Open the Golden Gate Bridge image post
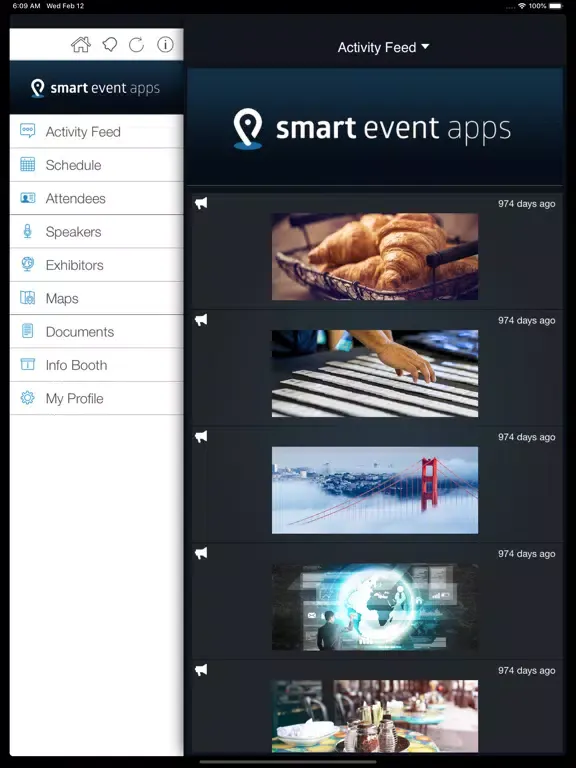The image size is (576, 768). click(375, 490)
